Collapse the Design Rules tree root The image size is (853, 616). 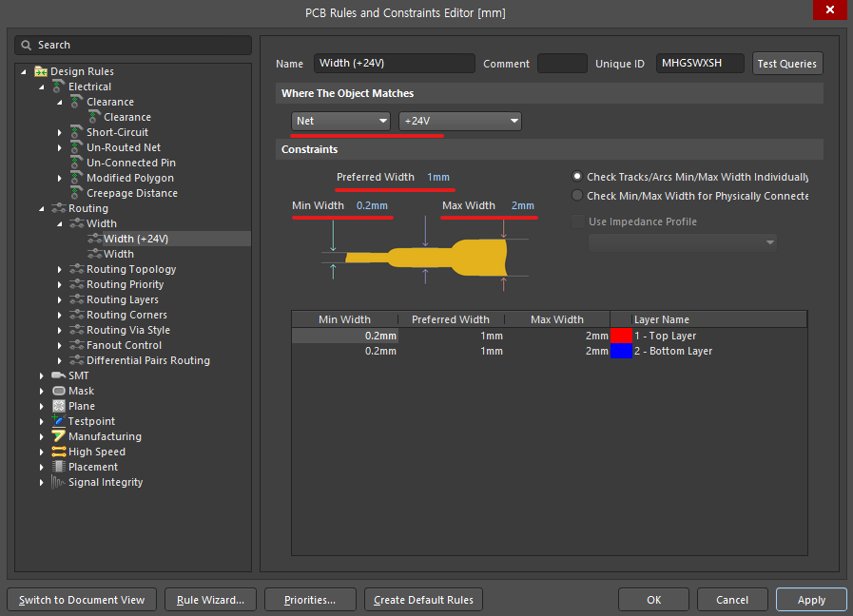tap(24, 71)
